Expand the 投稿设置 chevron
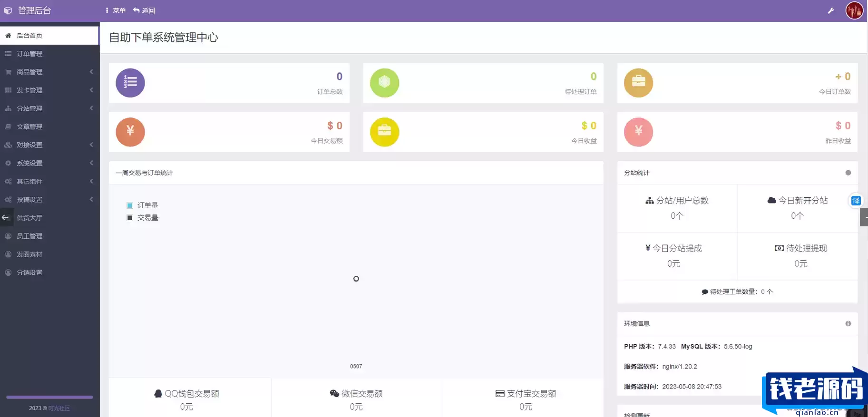The height and width of the screenshot is (417, 868). pos(91,199)
